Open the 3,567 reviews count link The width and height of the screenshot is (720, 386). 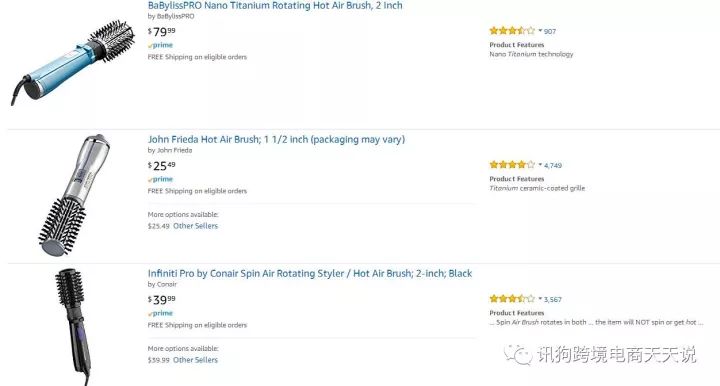tap(553, 299)
